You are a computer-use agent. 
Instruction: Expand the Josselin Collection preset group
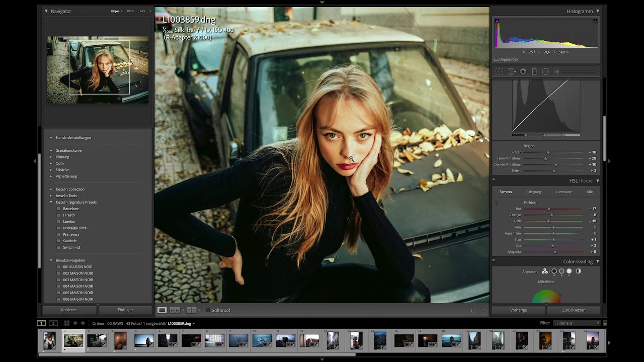pyautogui.click(x=51, y=189)
